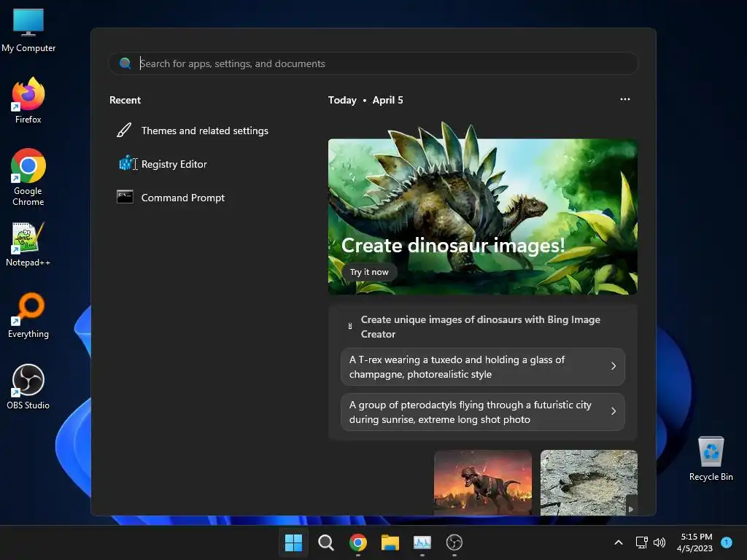Click the Bing search icon in search box
The image size is (747, 560).
click(125, 63)
